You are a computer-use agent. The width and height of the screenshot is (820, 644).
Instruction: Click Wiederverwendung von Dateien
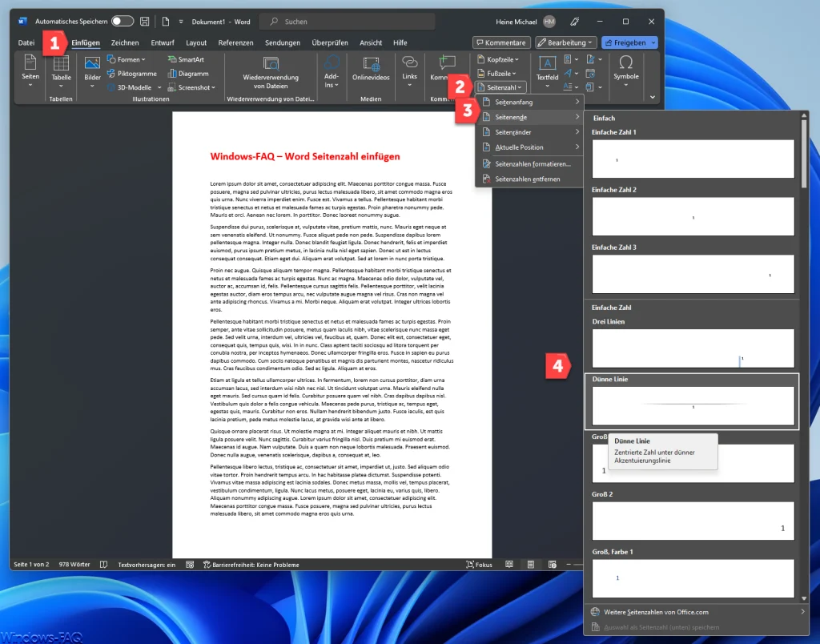click(271, 72)
